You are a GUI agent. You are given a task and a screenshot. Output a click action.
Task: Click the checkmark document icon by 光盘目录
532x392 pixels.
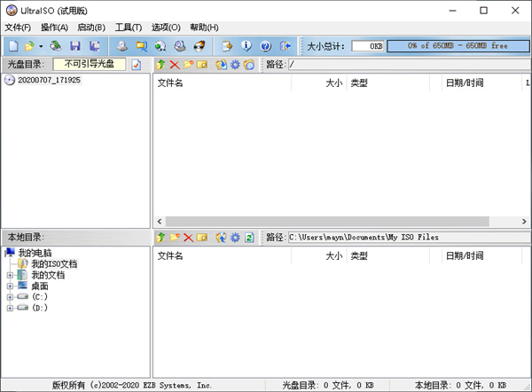pos(136,65)
